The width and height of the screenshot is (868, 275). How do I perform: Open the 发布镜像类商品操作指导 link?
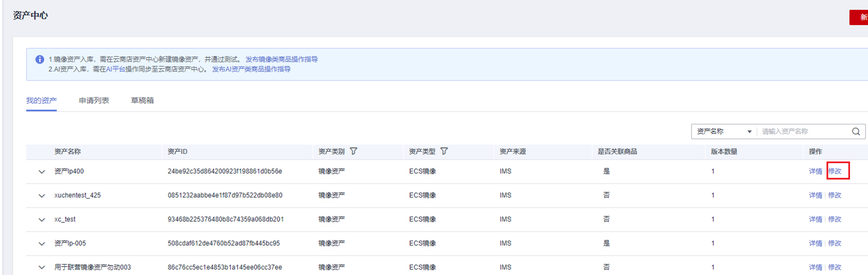[x=281, y=60]
